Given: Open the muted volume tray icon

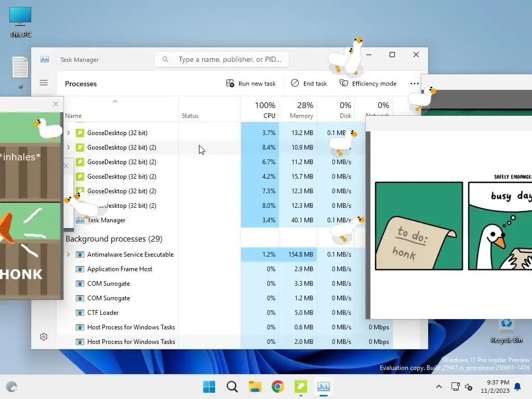Looking at the screenshot, I should click(469, 387).
